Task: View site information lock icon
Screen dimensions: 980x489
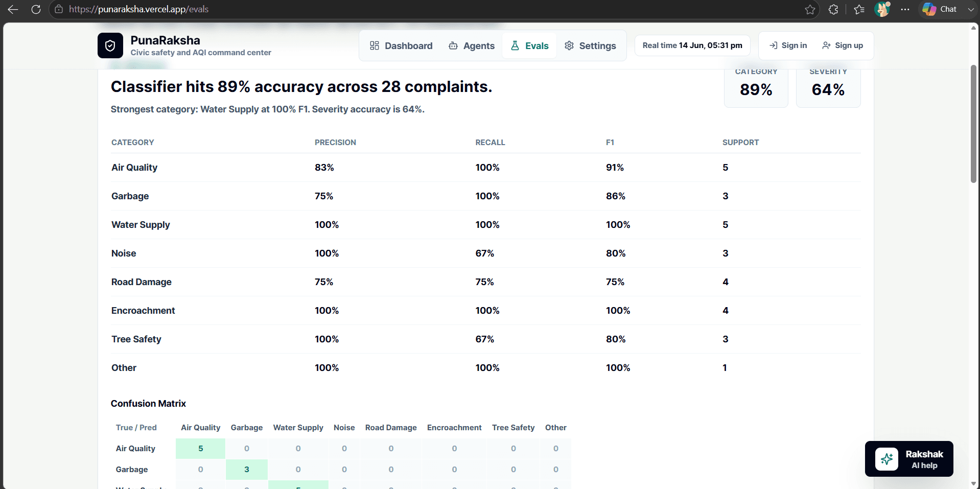Action: [x=59, y=9]
